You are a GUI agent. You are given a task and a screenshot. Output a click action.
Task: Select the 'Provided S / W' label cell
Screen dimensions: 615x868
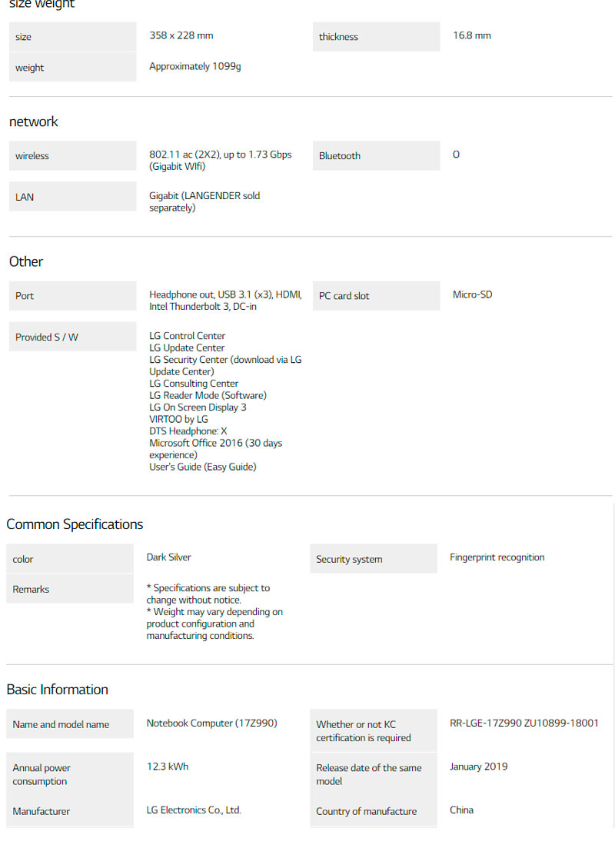pyautogui.click(x=72, y=337)
